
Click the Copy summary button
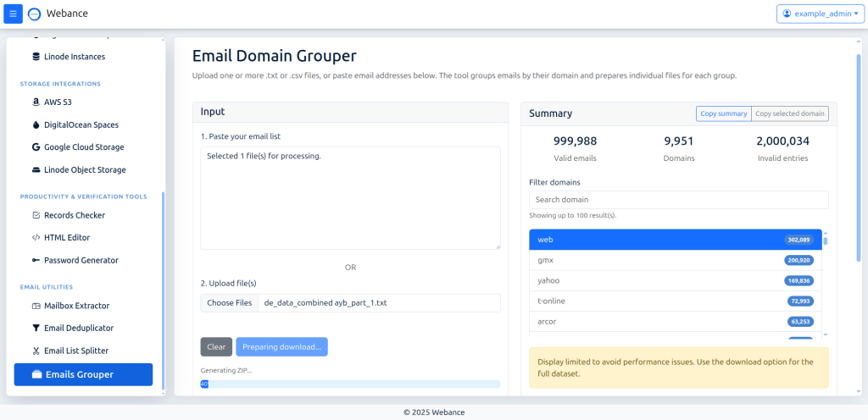coord(724,113)
